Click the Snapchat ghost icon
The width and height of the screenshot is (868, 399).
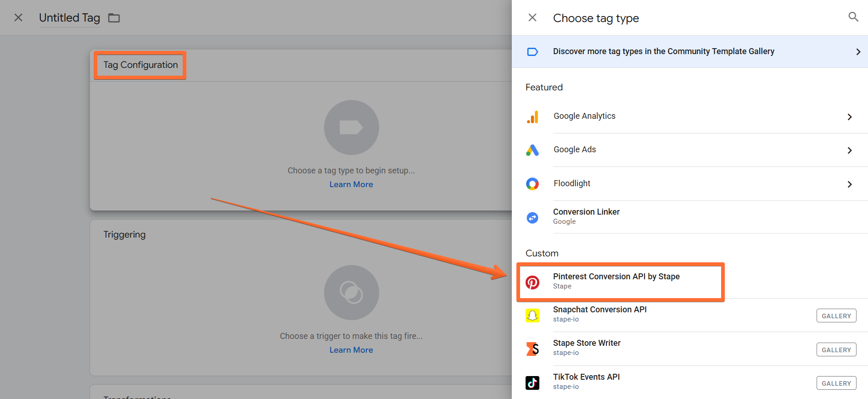(532, 316)
